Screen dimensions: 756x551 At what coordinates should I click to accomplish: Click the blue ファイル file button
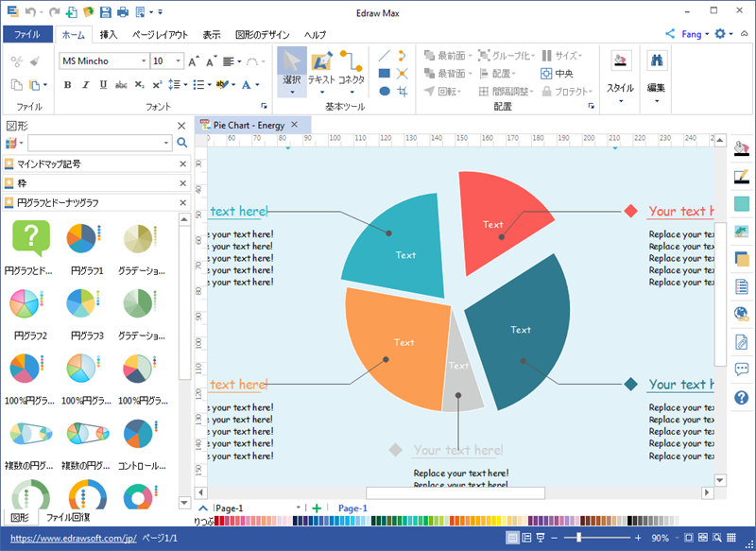[27, 35]
